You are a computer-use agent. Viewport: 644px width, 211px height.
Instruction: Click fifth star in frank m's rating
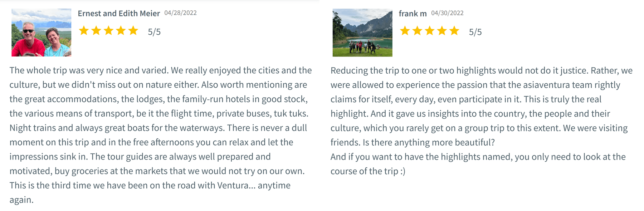(454, 31)
